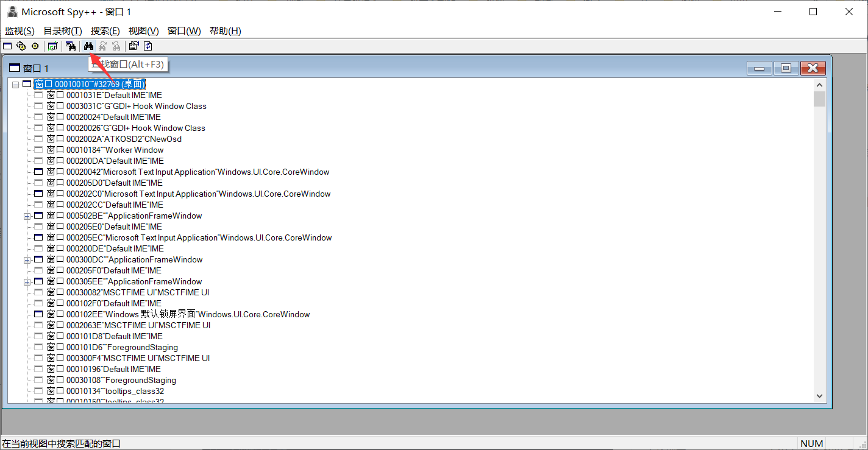Click the Find Next binoculars icon
The image size is (868, 450).
pyautogui.click(x=102, y=46)
